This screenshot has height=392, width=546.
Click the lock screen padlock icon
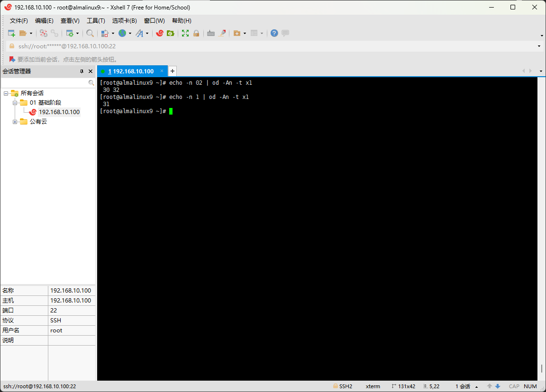(x=196, y=33)
